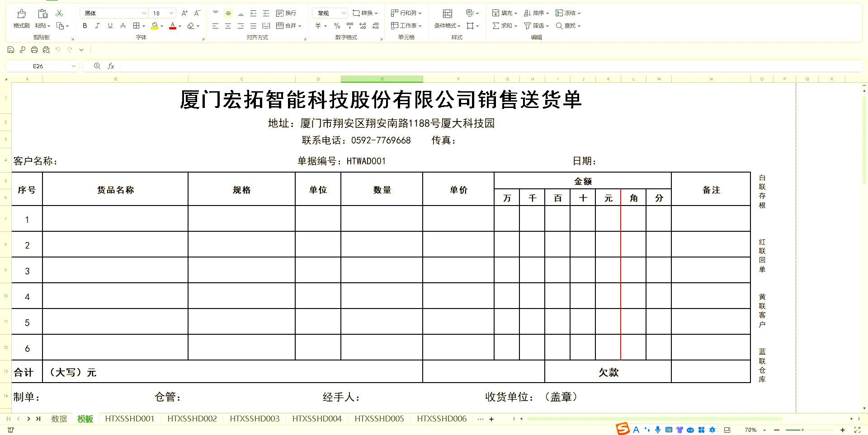Open the Filter (筛选) menu
Screen dimensions: 868x435
click(x=536, y=26)
